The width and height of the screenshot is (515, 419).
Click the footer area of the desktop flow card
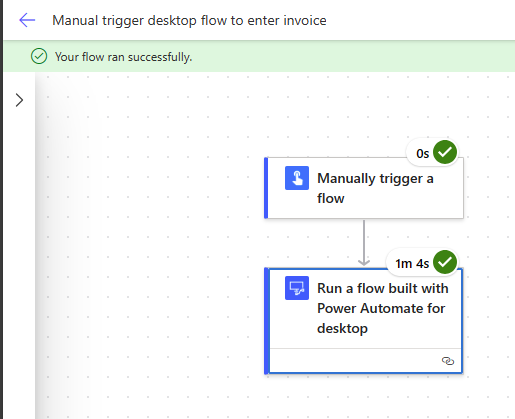pyautogui.click(x=365, y=361)
